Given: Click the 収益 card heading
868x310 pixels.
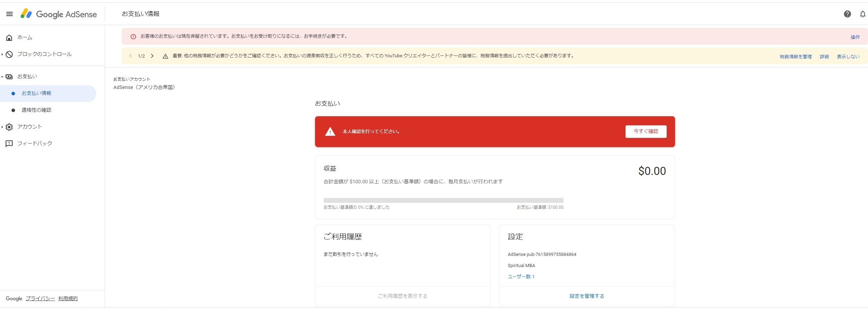Looking at the screenshot, I should point(330,169).
